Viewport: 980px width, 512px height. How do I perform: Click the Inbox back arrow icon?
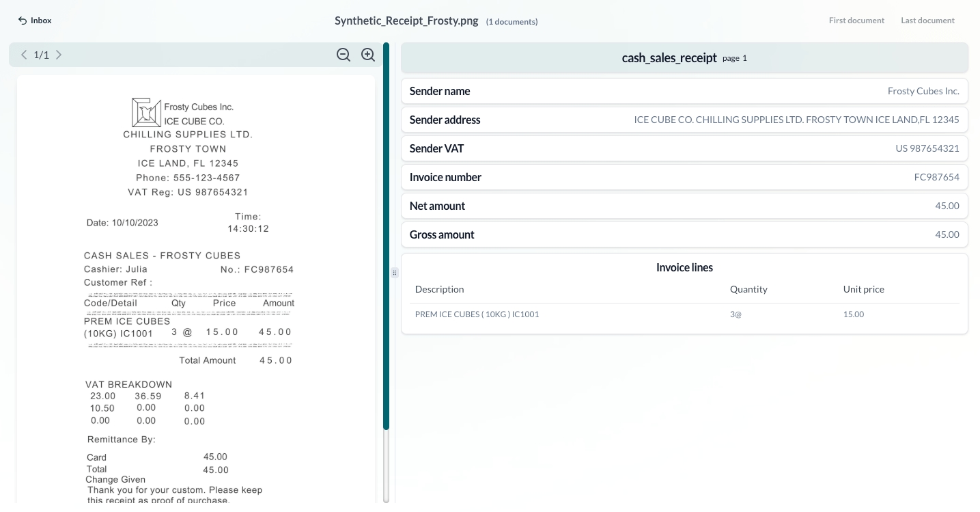(23, 21)
